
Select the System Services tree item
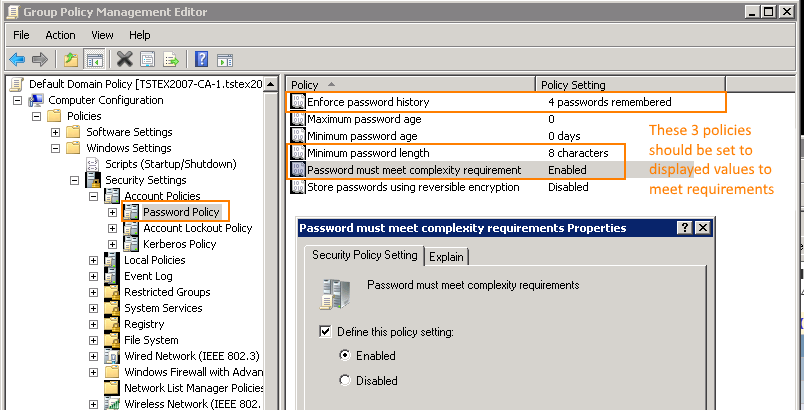[x=163, y=308]
